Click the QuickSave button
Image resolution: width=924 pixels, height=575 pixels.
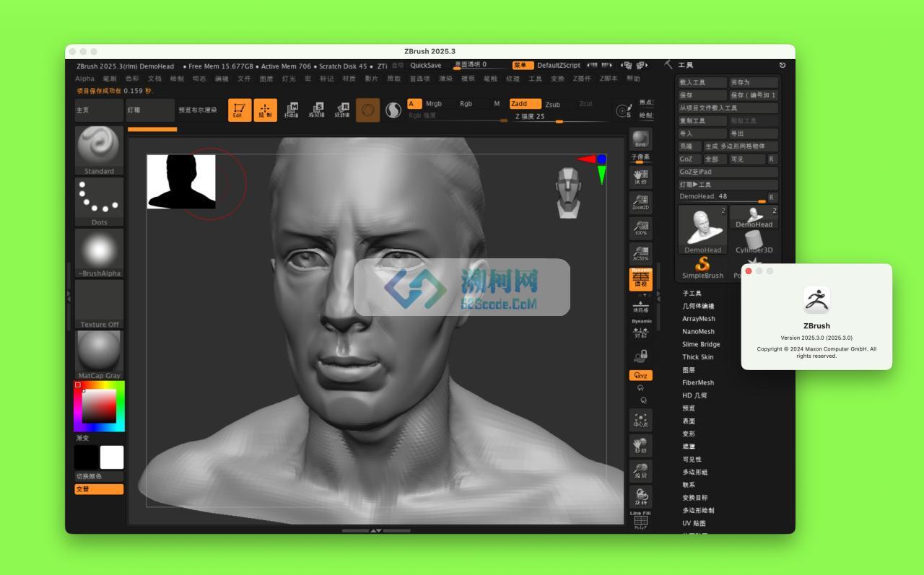point(426,65)
